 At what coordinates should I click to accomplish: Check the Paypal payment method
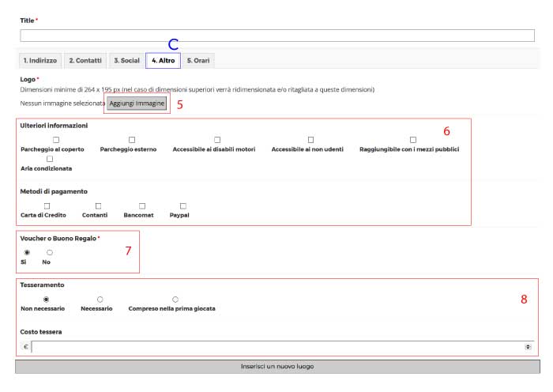coord(183,205)
